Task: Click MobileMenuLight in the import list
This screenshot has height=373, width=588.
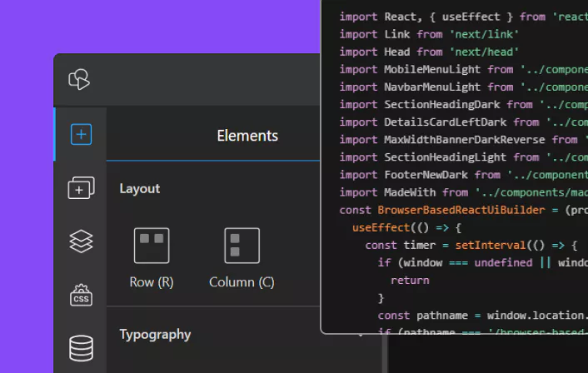Action: (432, 69)
